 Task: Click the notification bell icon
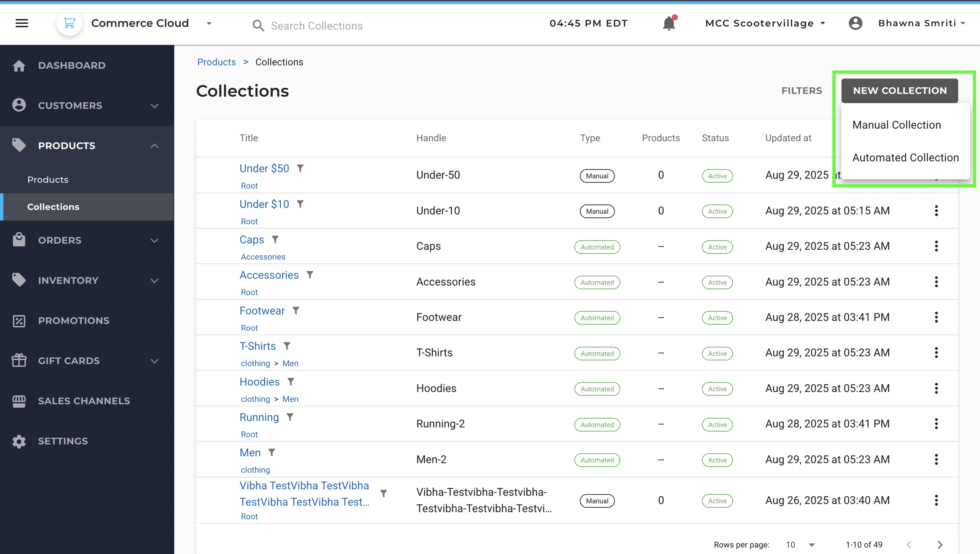click(x=669, y=23)
